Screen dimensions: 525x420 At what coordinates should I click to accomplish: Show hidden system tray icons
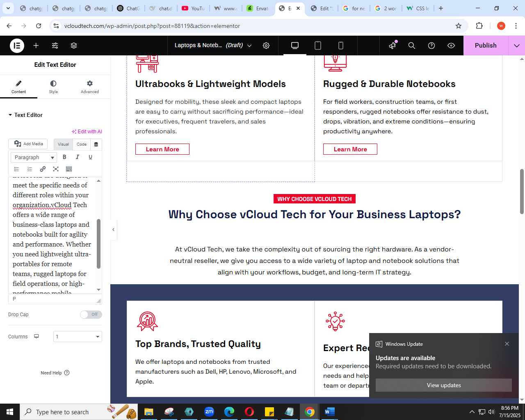tap(472, 412)
